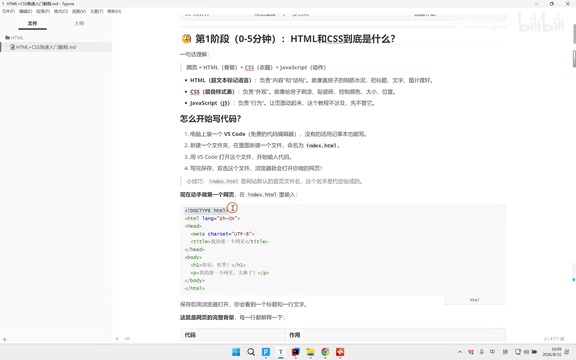Click the word count indicator in status bar
The height and width of the screenshot is (360, 576).
554,339
